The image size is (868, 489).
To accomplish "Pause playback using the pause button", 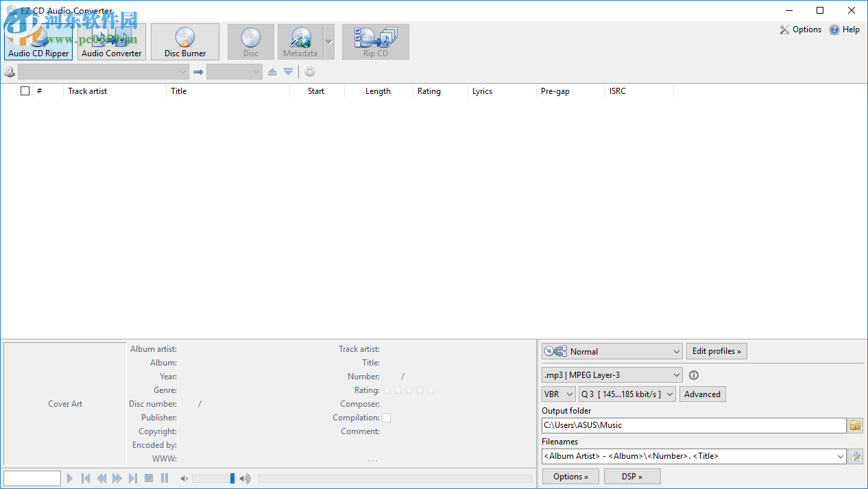I will (165, 478).
